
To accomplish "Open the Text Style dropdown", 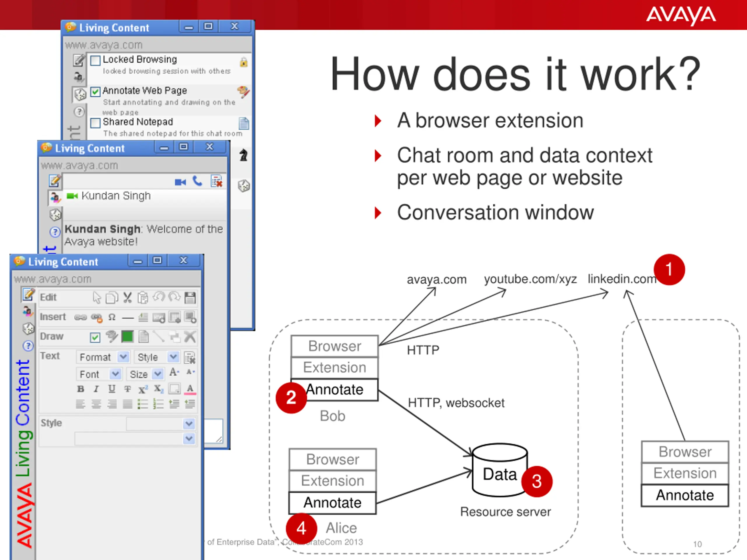I will tap(156, 357).
